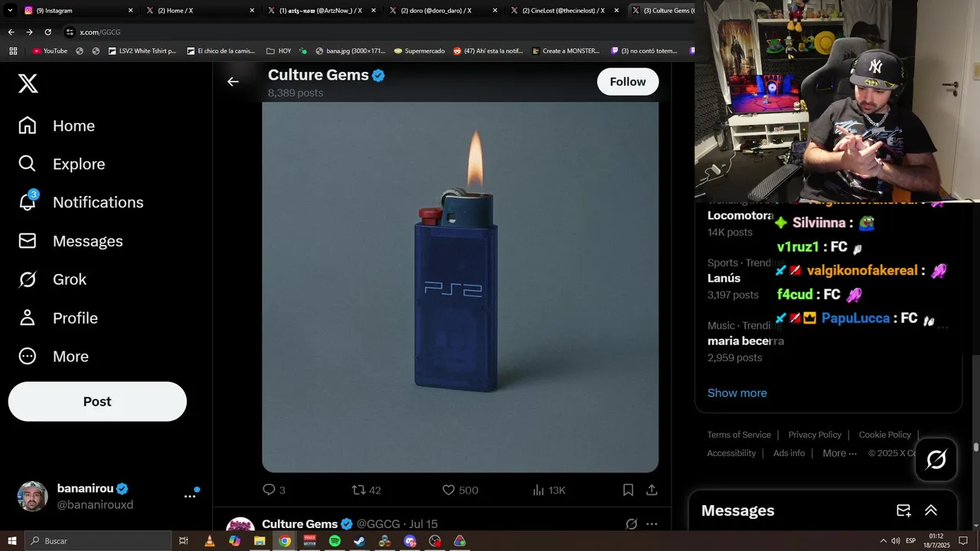Screen dimensions: 980x551
Task: Open Cookie Policy link
Action: click(x=885, y=435)
